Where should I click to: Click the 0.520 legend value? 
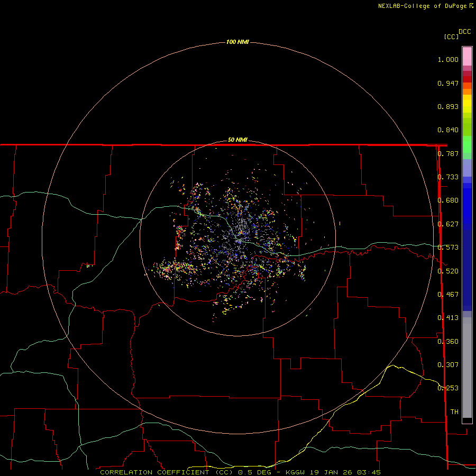coord(448,271)
